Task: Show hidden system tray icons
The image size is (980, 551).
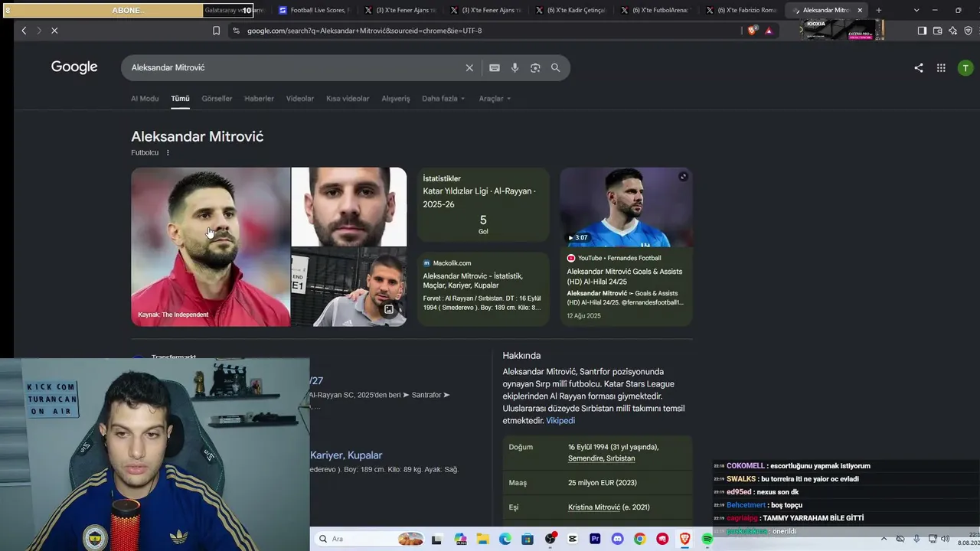Action: click(x=884, y=539)
